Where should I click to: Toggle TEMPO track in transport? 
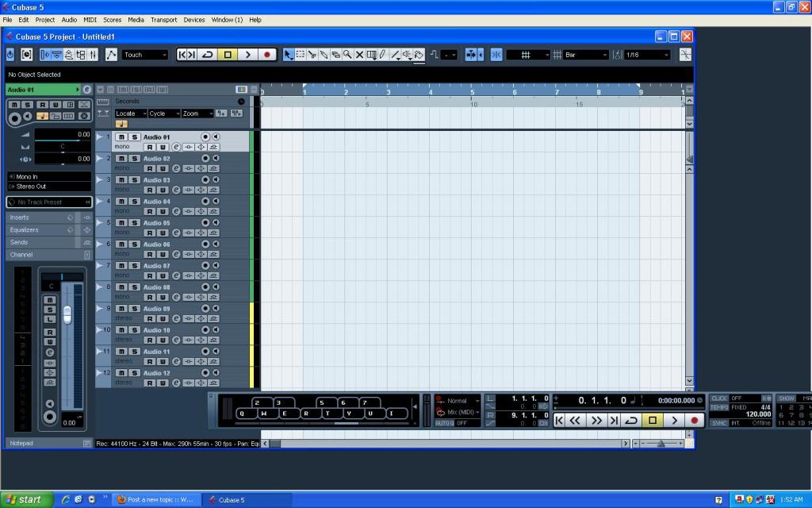(x=719, y=407)
